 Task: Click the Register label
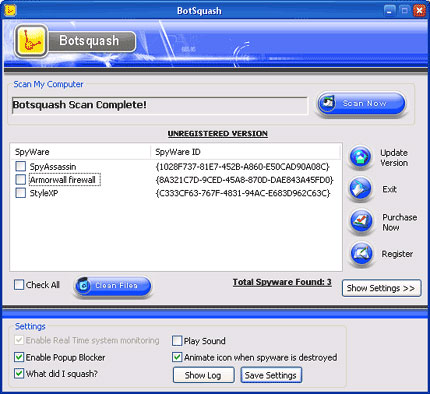point(397,254)
